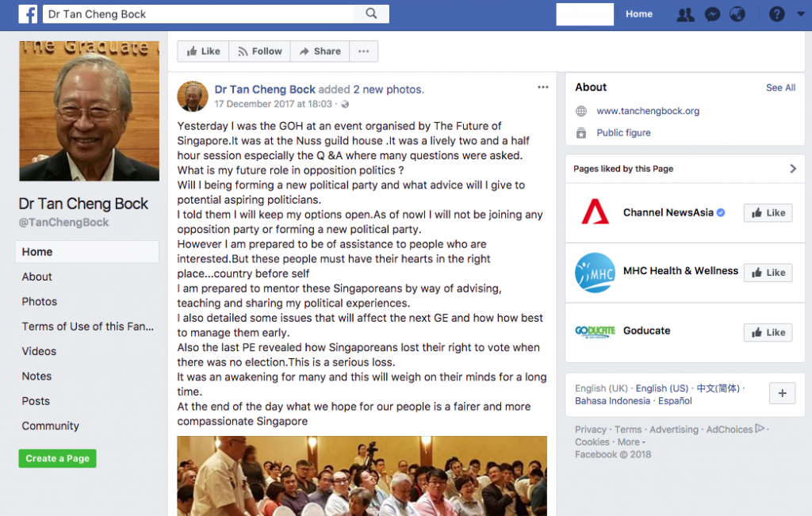Open the Friend Requests icon

coord(685,14)
